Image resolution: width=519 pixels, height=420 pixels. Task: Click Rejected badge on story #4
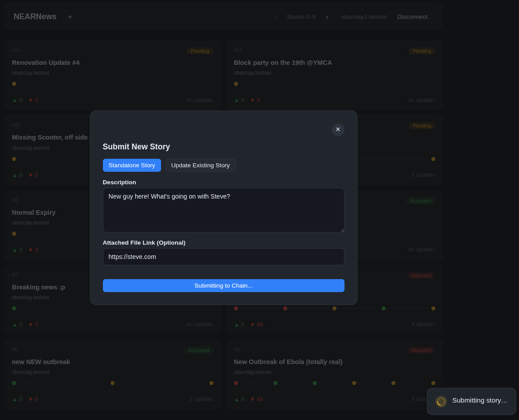point(421,350)
